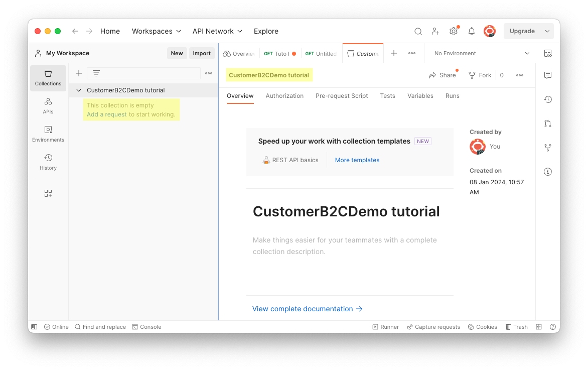Click the Upgrade button
The height and width of the screenshot is (370, 588).
coord(522,31)
